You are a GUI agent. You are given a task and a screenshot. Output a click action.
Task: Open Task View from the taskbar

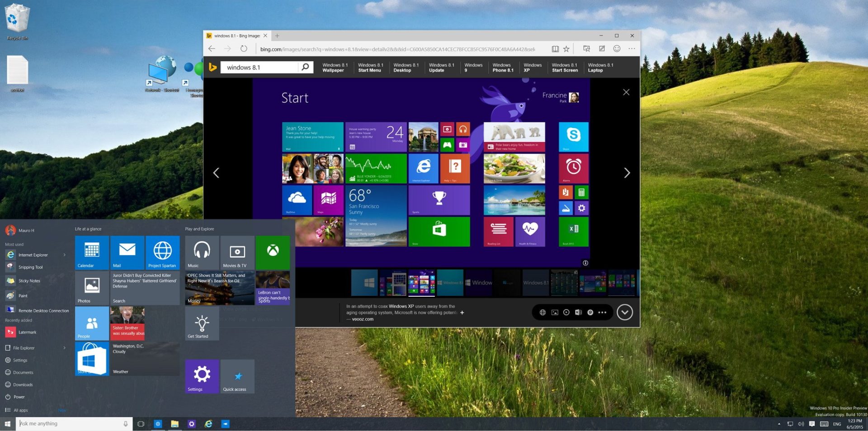click(141, 424)
